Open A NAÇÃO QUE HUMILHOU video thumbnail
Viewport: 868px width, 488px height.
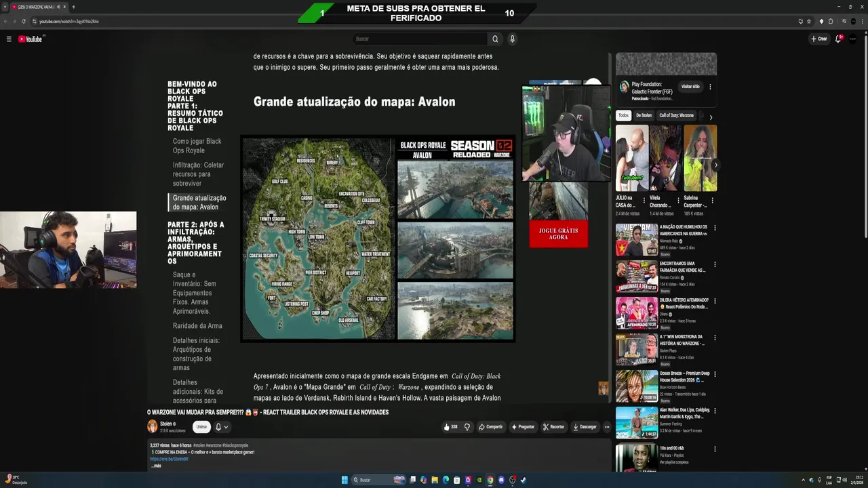[637, 240]
